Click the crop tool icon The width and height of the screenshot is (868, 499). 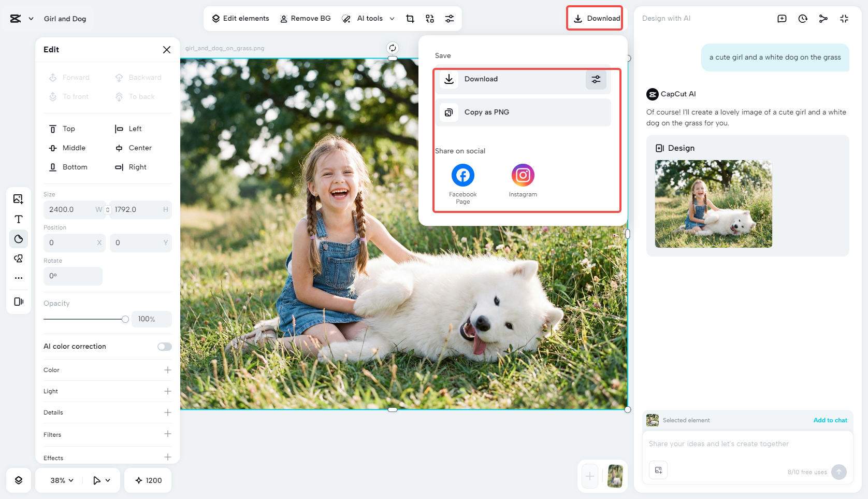[x=410, y=19]
